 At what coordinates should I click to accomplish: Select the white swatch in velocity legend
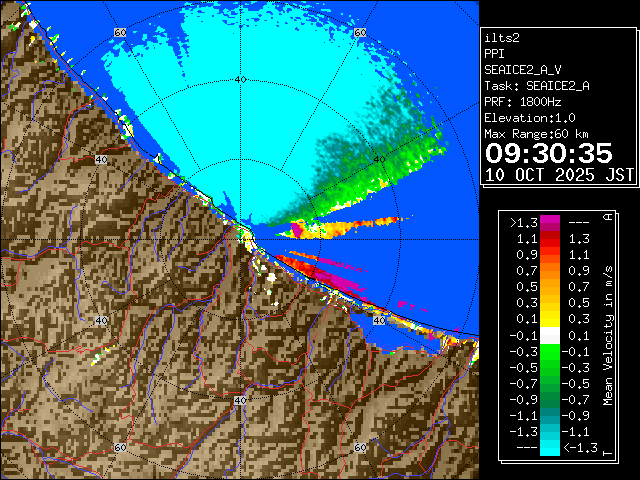pyautogui.click(x=549, y=335)
